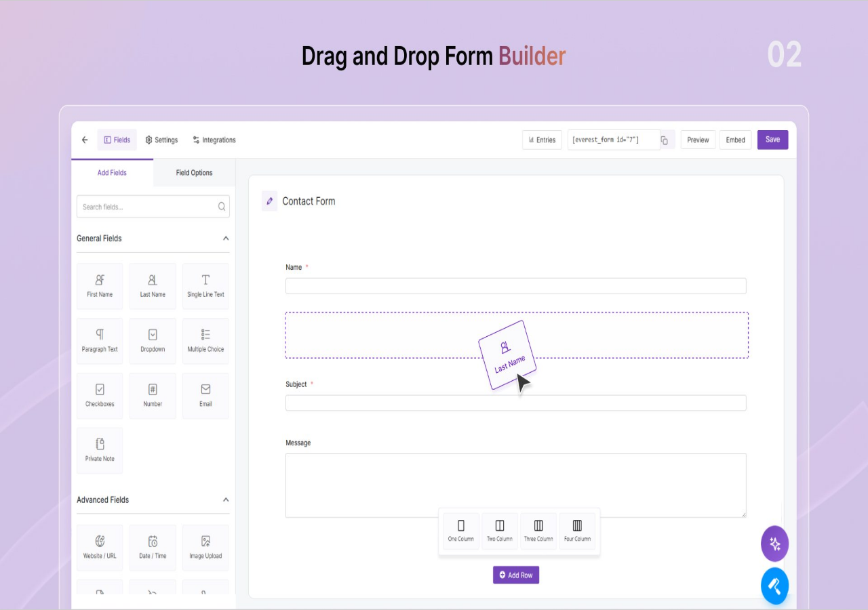Open the Integrations tab
This screenshot has height=610, width=868.
(214, 140)
